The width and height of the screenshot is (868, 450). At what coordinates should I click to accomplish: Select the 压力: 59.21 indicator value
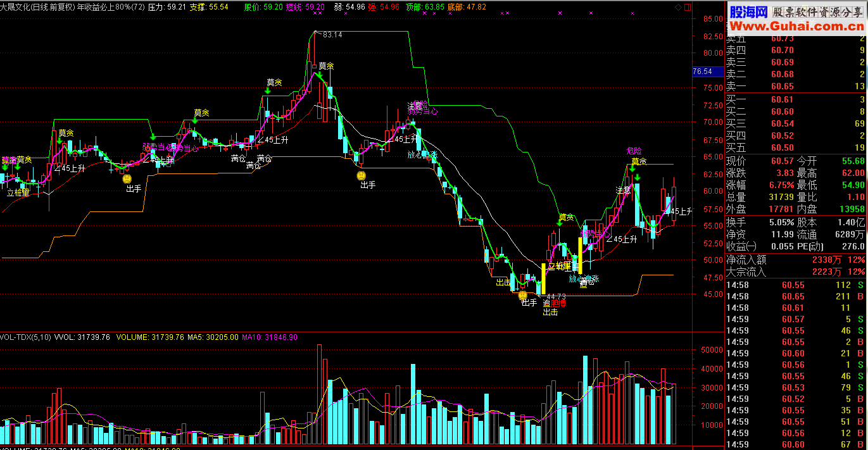pyautogui.click(x=167, y=7)
